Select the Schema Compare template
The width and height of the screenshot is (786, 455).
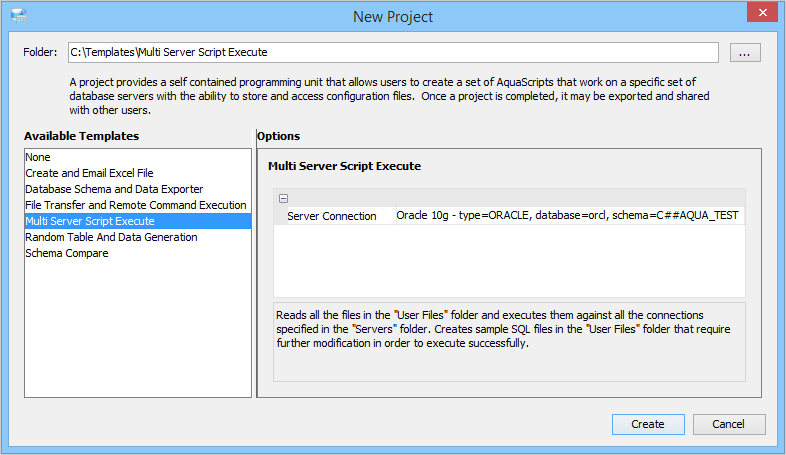(67, 253)
